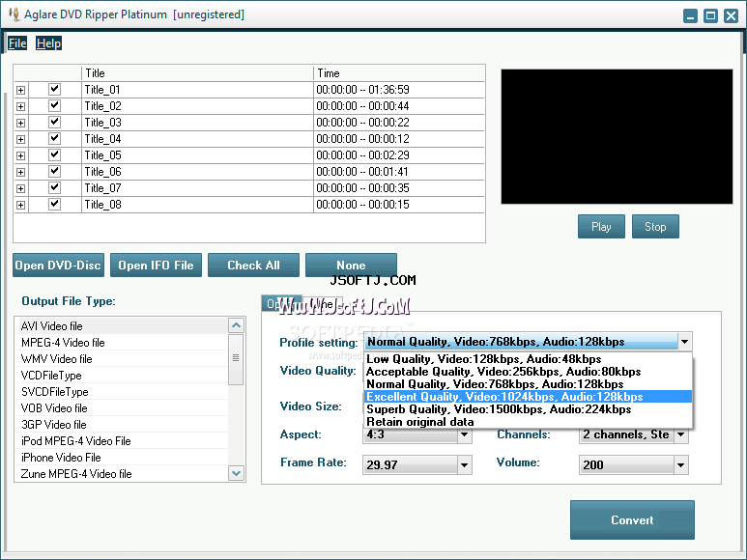The width and height of the screenshot is (747, 560).
Task: Select VCDFileType in output list
Action: (x=122, y=376)
